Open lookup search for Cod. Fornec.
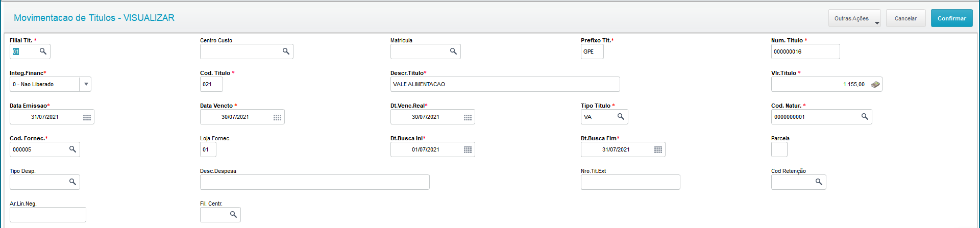The image size is (980, 228). 72,149
